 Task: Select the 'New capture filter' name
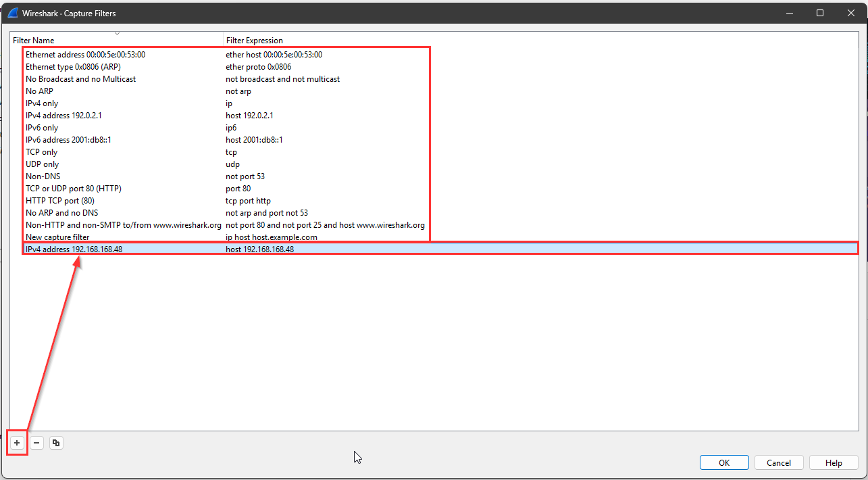[x=57, y=237]
